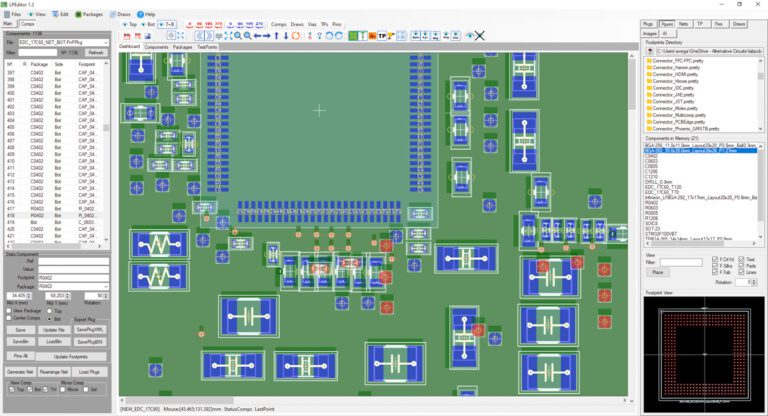Image resolution: width=768 pixels, height=416 pixels.
Task: Click the horizontal scrollbar below the canvas
Action: (372, 400)
